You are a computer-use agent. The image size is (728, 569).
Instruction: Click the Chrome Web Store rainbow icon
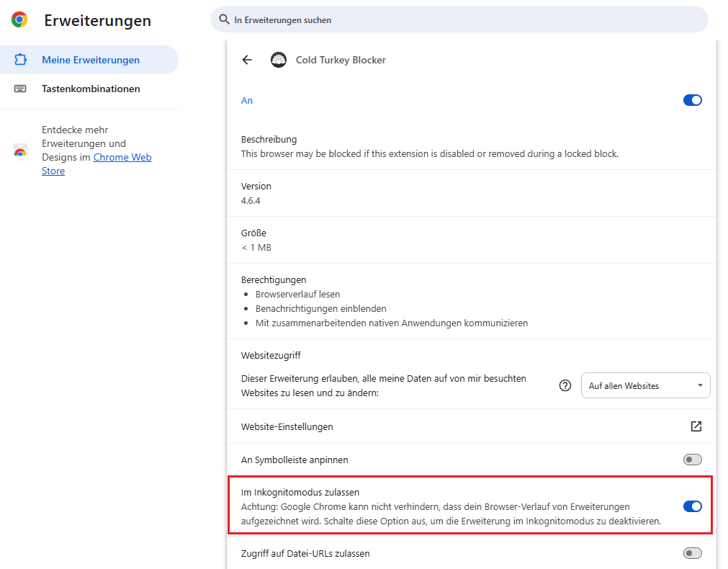(20, 151)
